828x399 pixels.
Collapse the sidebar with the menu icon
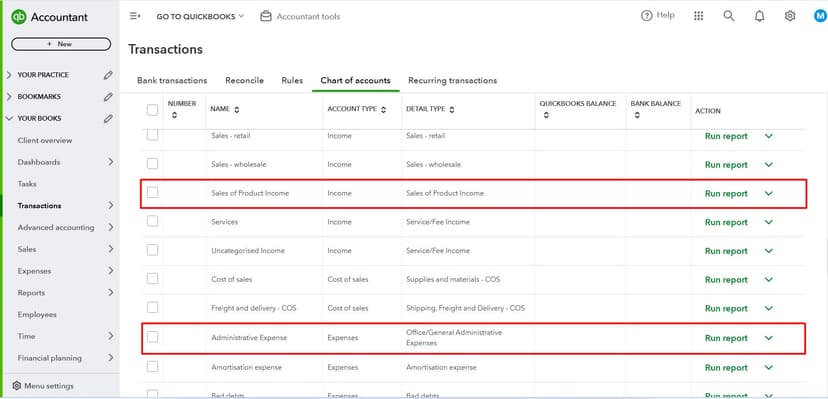point(135,16)
